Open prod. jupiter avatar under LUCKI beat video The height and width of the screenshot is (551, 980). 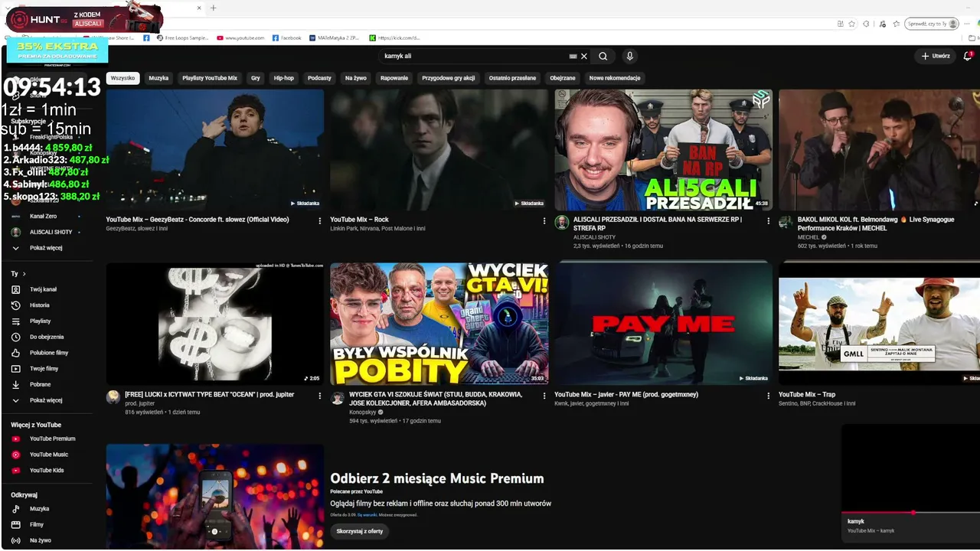[113, 396]
